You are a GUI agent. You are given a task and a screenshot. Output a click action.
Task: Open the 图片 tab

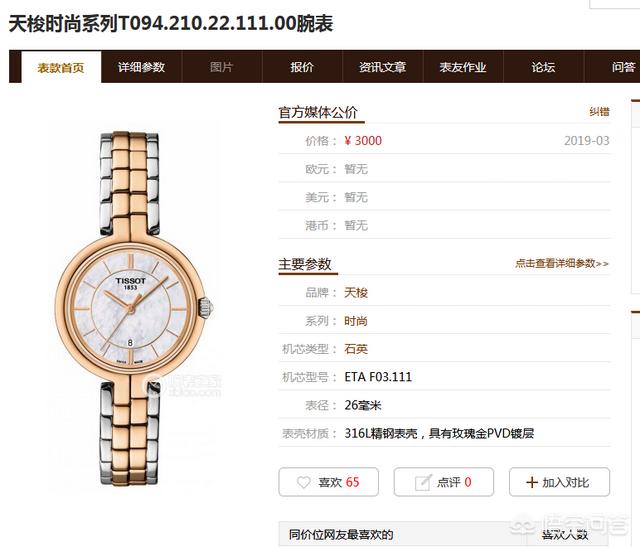(x=221, y=67)
